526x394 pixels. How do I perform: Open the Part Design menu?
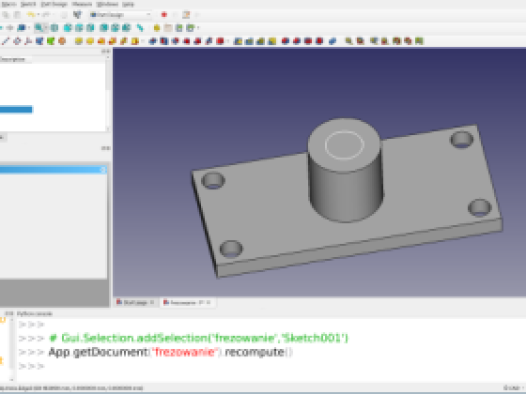pyautogui.click(x=54, y=4)
